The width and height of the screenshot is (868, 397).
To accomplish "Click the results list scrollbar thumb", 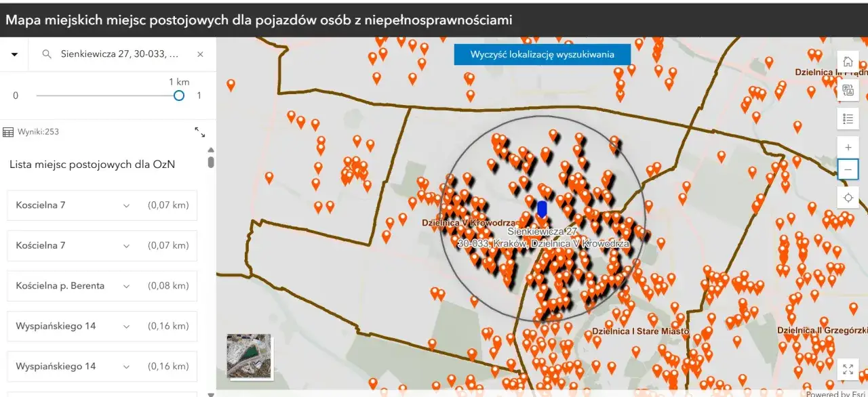I will tap(211, 162).
